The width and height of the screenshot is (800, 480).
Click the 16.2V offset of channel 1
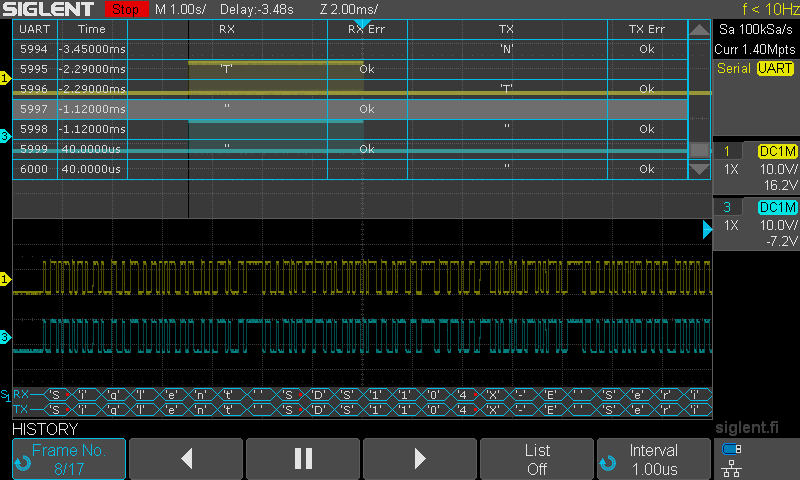coord(780,185)
